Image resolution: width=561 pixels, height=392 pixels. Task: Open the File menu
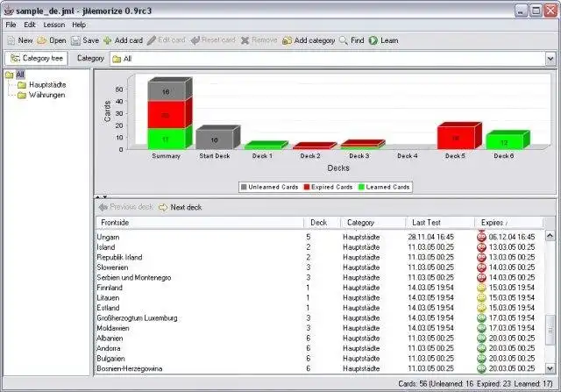tap(11, 25)
